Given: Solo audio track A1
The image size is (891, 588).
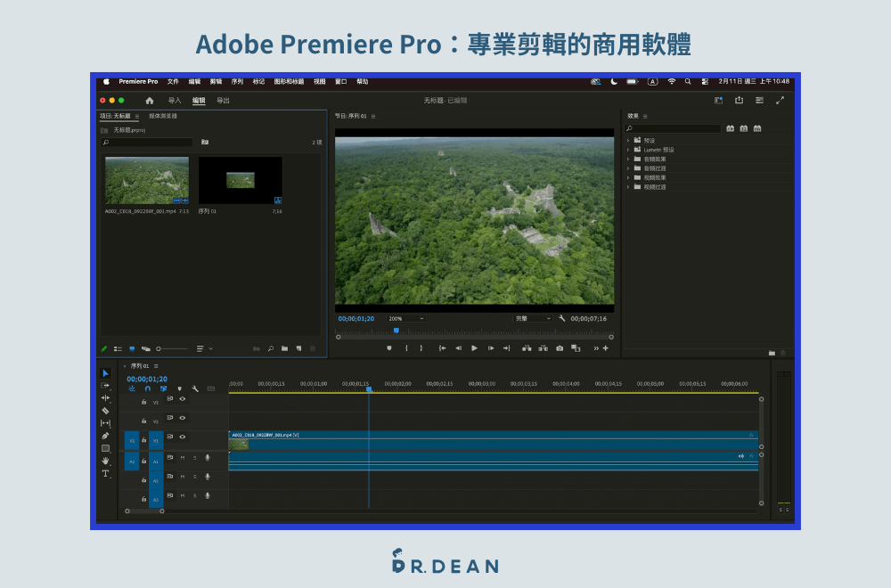Looking at the screenshot, I should [x=195, y=457].
